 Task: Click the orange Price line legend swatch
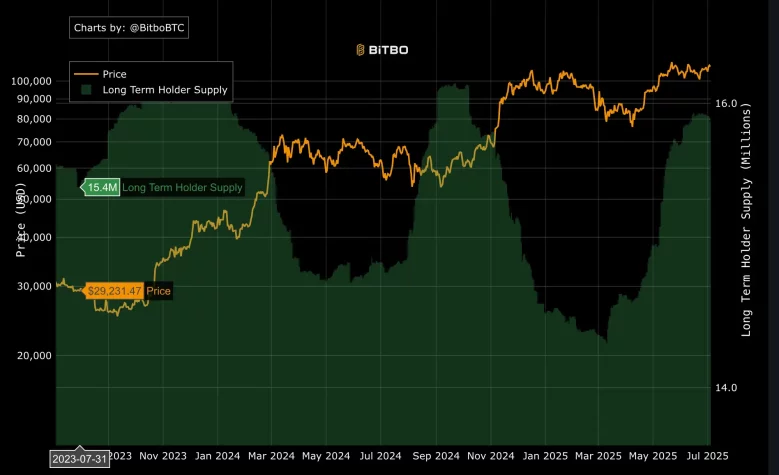(87, 74)
